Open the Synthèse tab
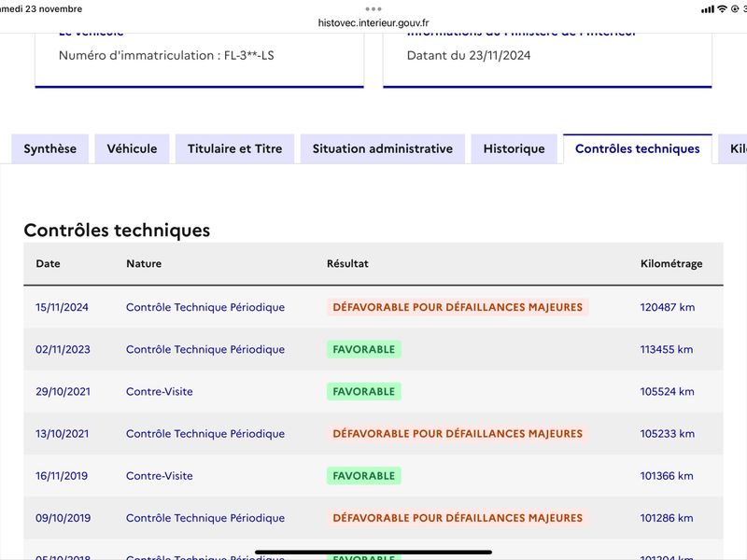Viewport: 747px width, 560px height. 50,148
